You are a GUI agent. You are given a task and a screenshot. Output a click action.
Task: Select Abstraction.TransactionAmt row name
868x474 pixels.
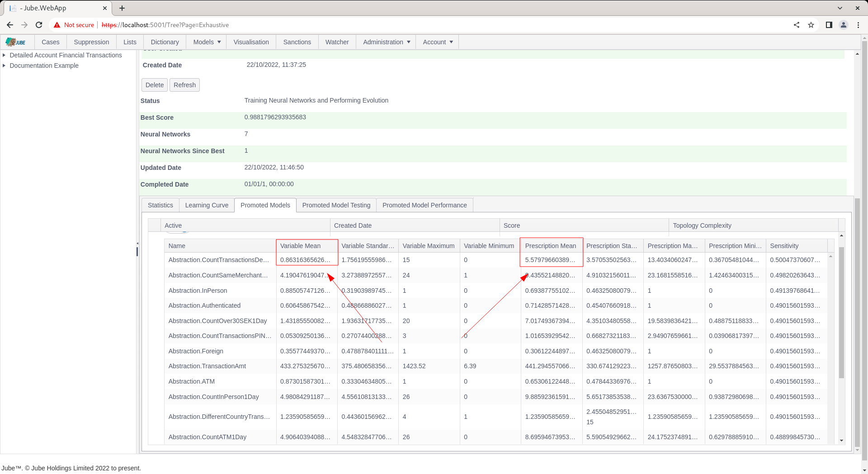tap(207, 366)
